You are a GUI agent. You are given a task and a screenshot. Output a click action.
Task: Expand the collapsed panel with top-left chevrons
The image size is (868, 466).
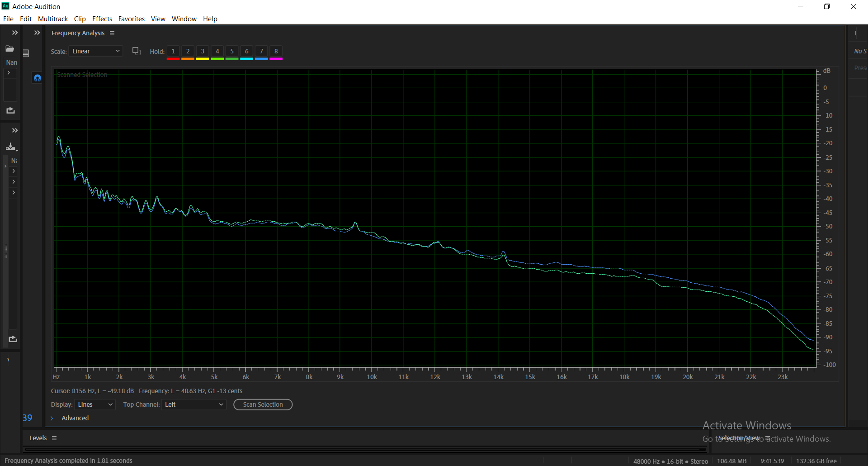[15, 33]
